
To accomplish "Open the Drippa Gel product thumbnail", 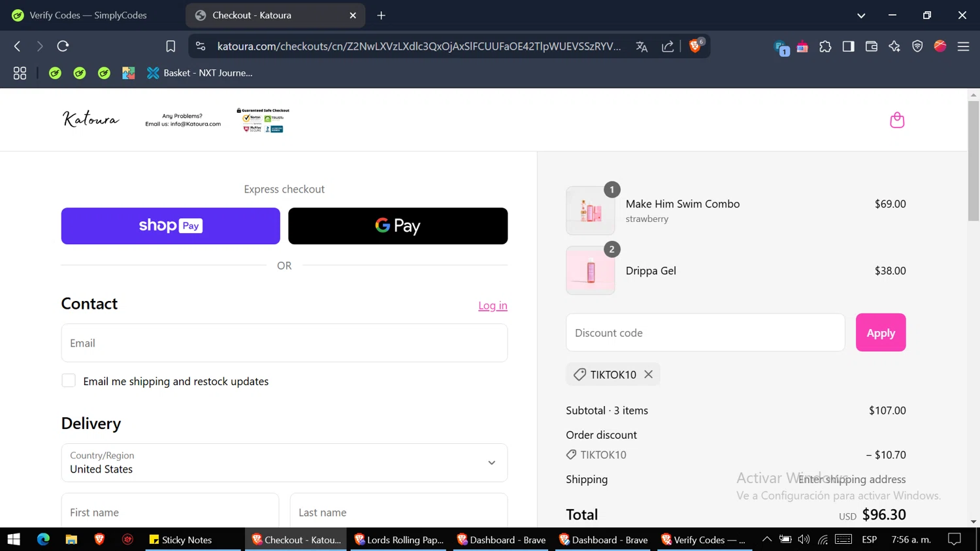I will pos(591,270).
